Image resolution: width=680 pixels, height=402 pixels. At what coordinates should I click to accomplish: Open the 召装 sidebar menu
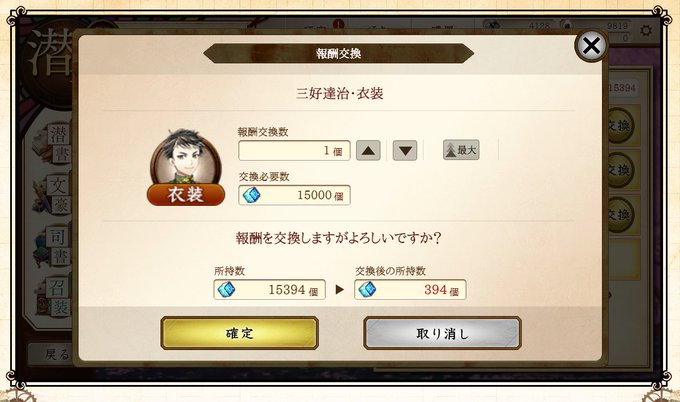coord(52,296)
